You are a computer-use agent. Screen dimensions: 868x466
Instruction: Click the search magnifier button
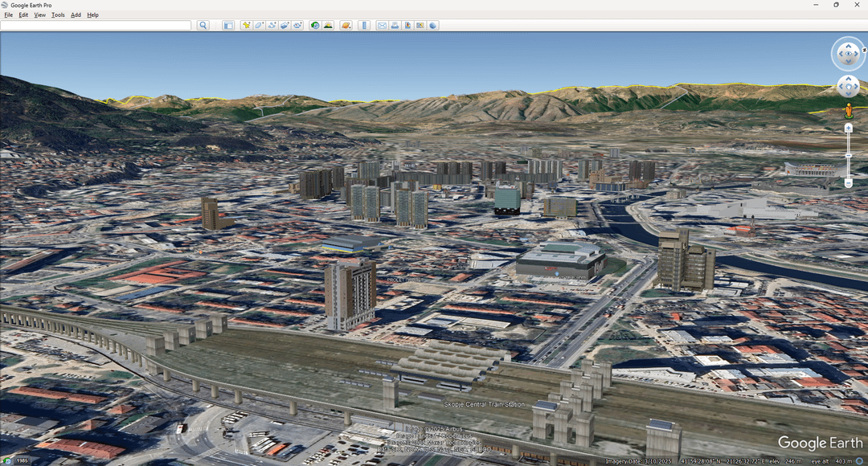(x=203, y=26)
